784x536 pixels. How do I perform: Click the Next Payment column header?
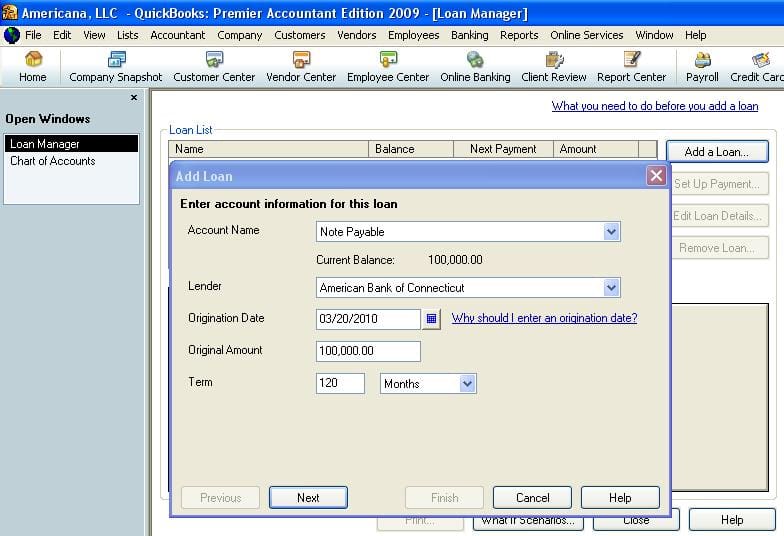504,149
